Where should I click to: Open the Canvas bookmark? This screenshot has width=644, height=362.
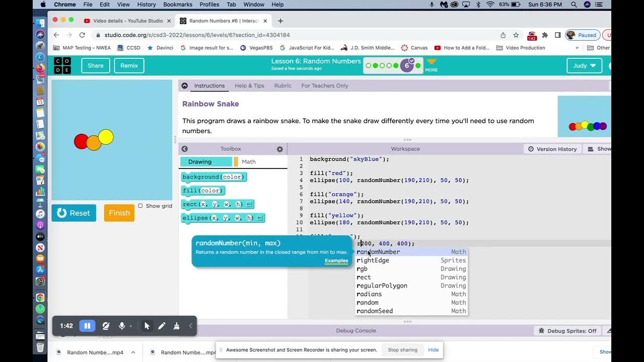[x=414, y=48]
